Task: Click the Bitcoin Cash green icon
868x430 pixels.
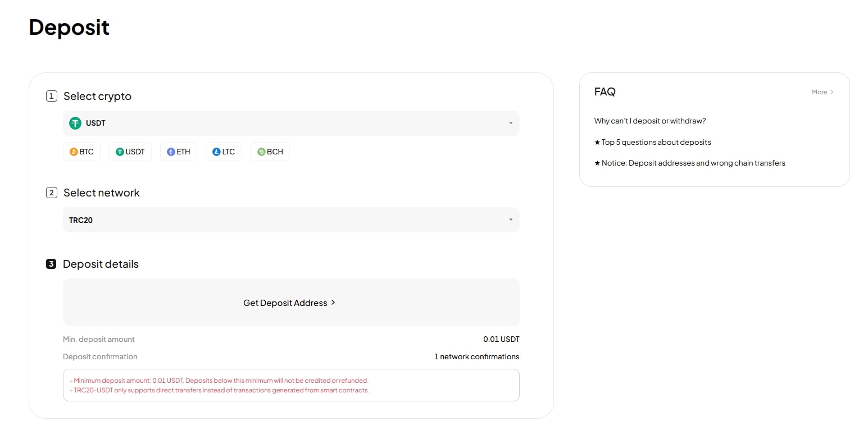Action: pyautogui.click(x=261, y=152)
